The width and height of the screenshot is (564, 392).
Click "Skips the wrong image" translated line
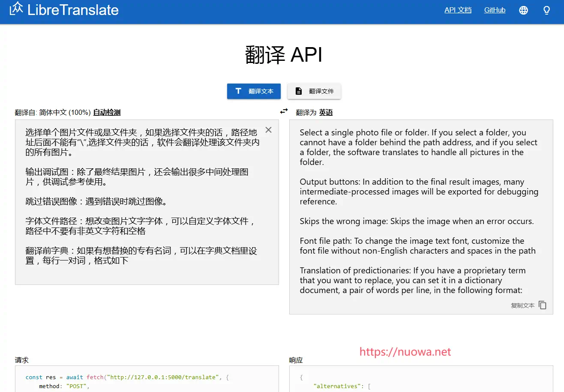point(417,221)
